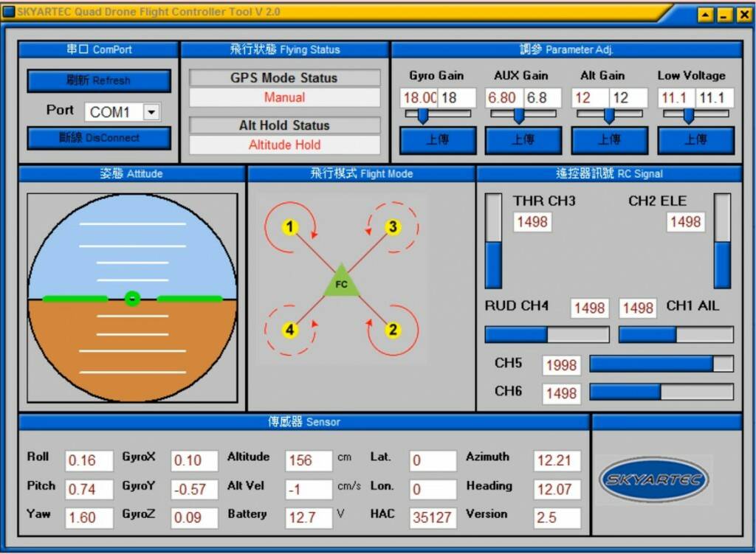Click the Altitude value 156
The height and width of the screenshot is (554, 756).
(x=309, y=460)
